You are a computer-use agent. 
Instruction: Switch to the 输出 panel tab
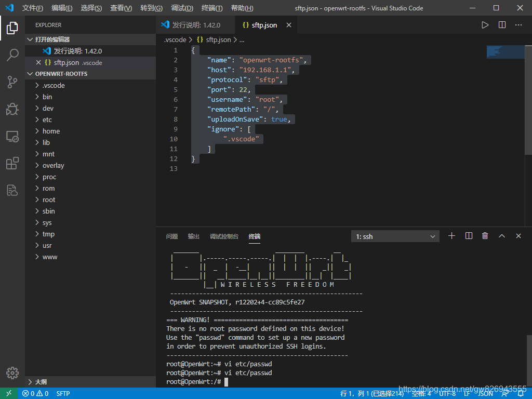pyautogui.click(x=194, y=236)
